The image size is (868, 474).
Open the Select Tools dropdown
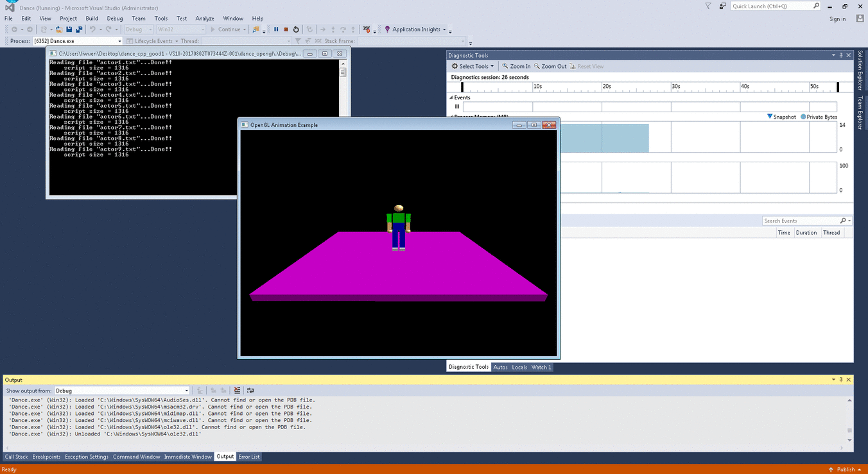coord(473,66)
